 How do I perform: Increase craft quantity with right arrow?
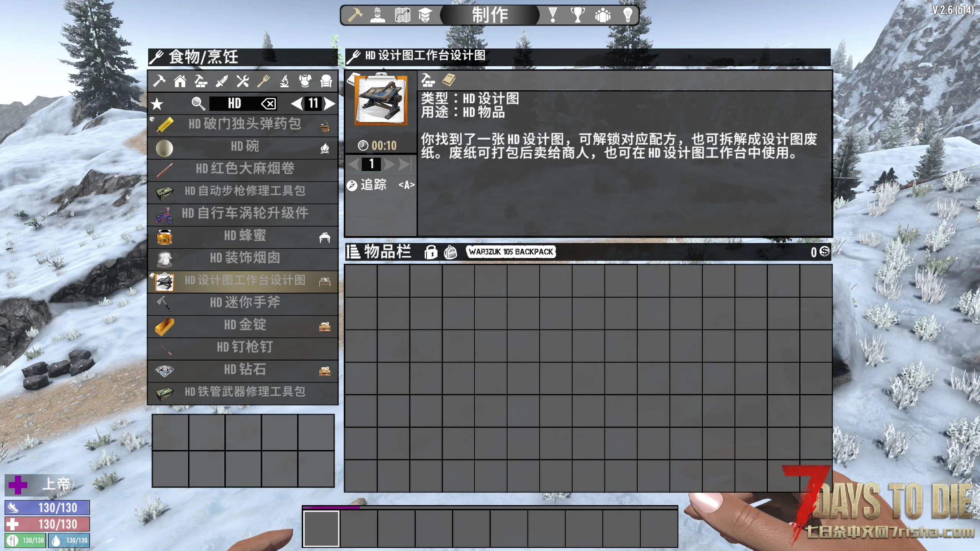[x=389, y=164]
